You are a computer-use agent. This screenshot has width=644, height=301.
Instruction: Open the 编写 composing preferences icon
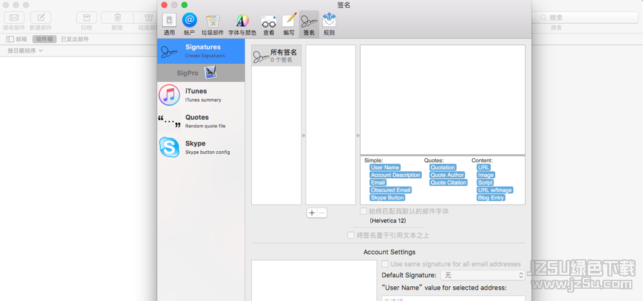(289, 24)
